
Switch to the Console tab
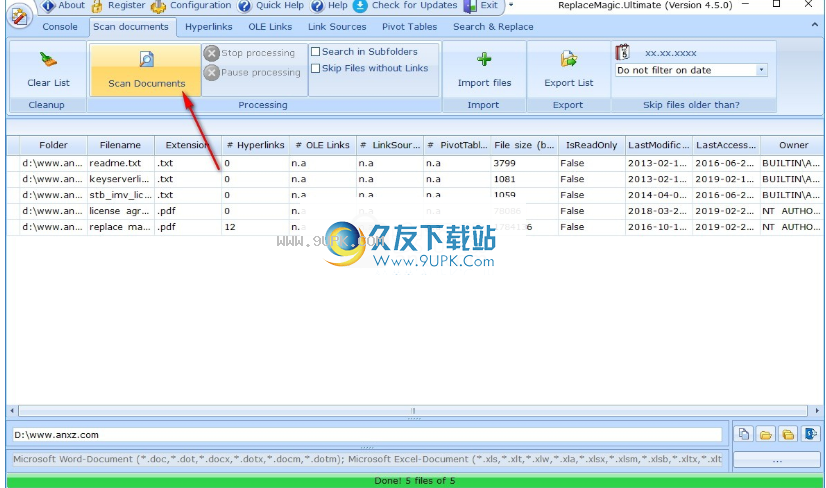pyautogui.click(x=60, y=26)
